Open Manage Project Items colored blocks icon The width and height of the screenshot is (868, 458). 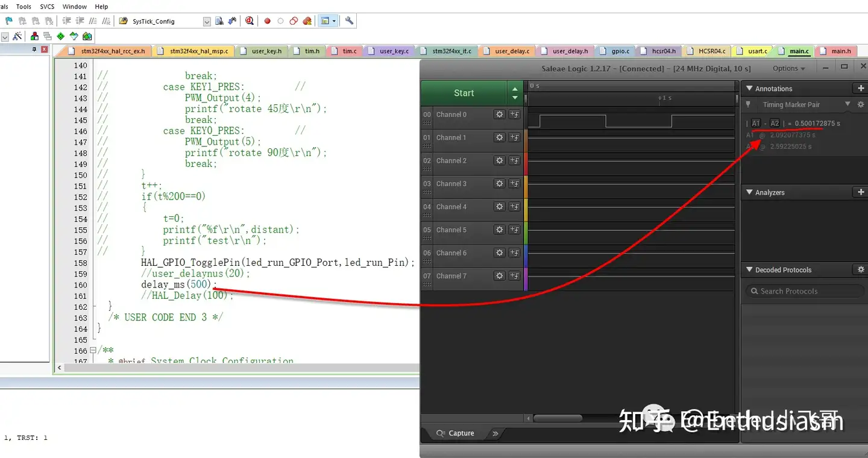click(35, 37)
